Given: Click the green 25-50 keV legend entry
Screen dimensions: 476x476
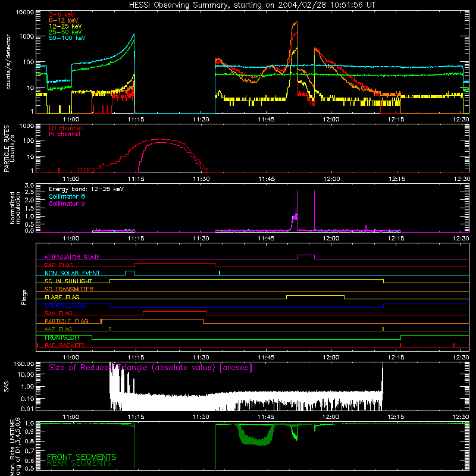Looking at the screenshot, I should click(x=65, y=32).
